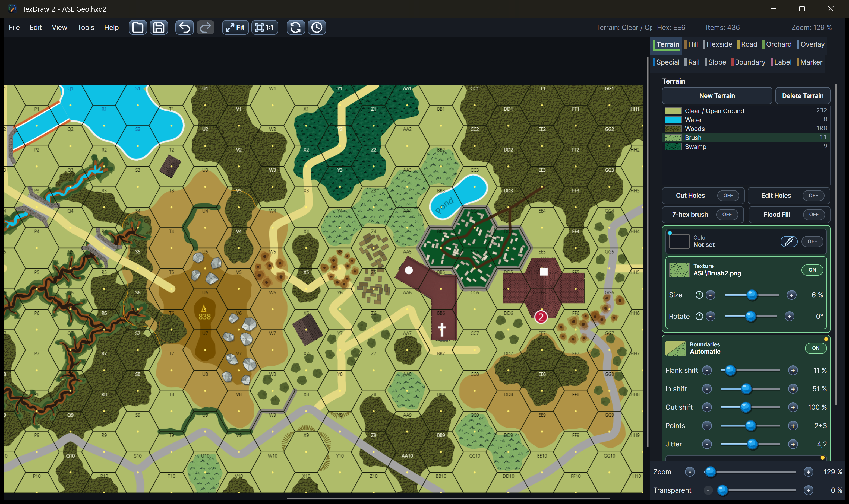Select the Woods terrain row

(746, 129)
